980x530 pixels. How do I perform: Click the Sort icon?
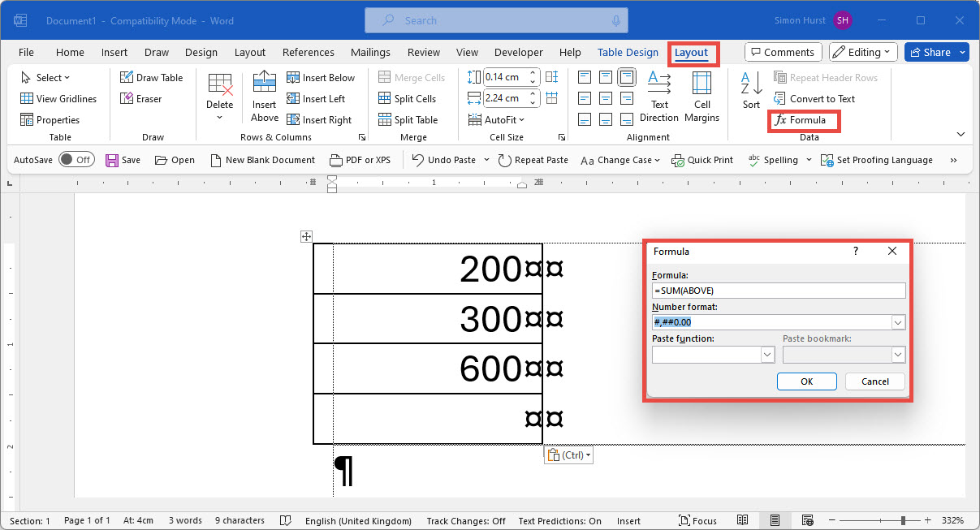751,89
